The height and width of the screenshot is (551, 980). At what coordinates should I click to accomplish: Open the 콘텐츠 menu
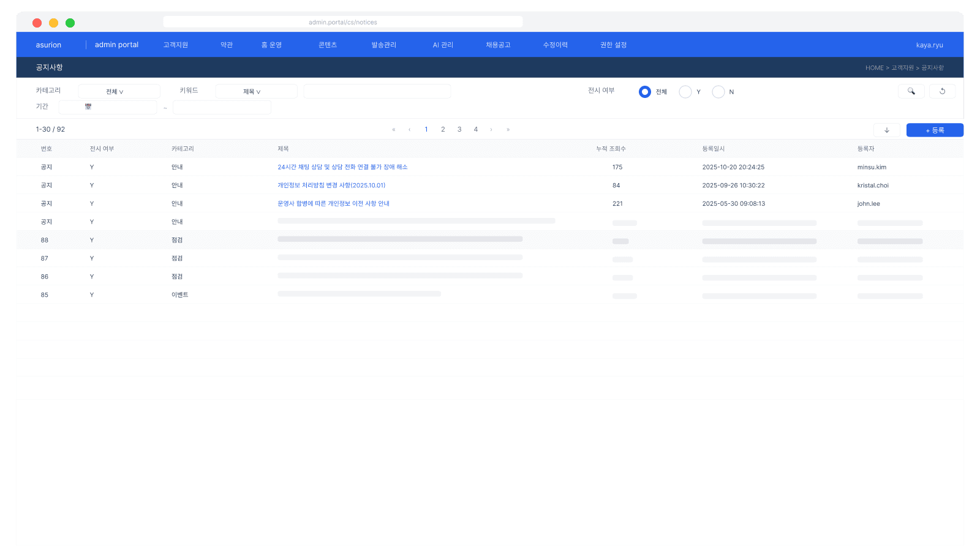328,45
